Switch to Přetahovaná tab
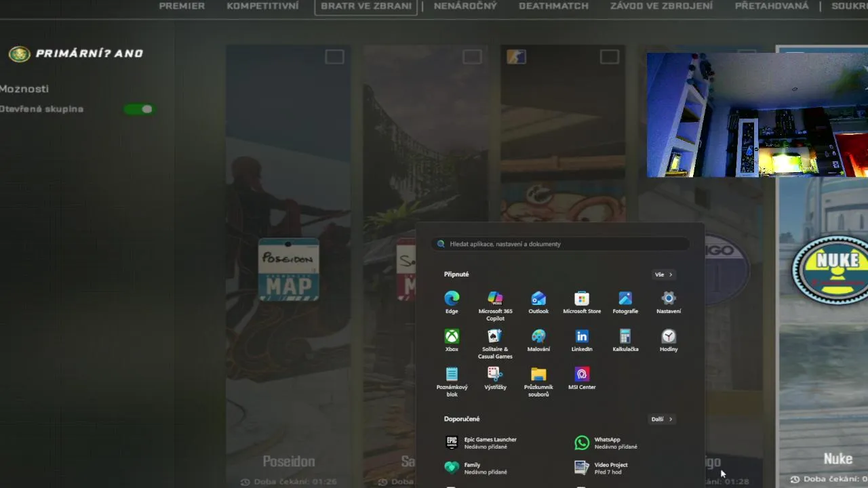 pyautogui.click(x=772, y=6)
